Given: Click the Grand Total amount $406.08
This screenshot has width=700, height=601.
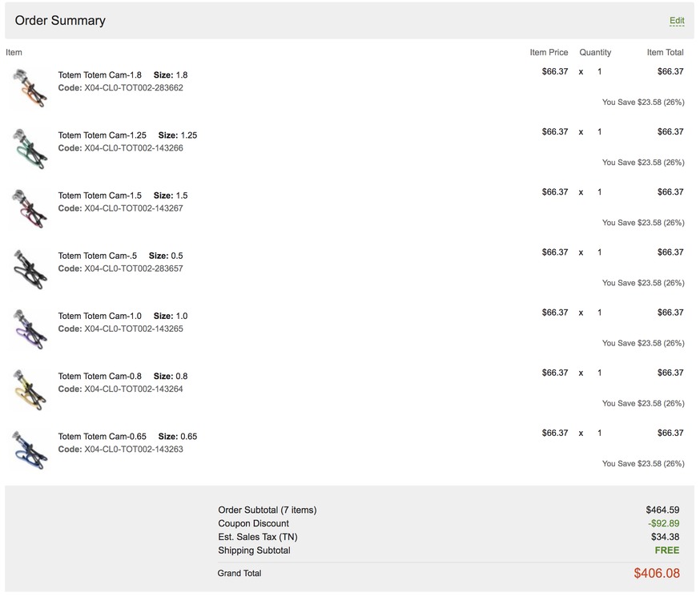Looking at the screenshot, I should [657, 574].
